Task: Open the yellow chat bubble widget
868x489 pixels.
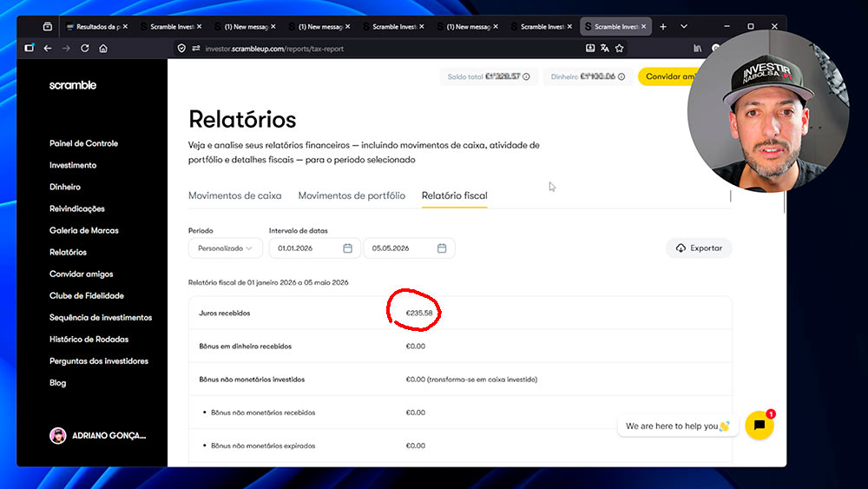Action: (x=759, y=426)
